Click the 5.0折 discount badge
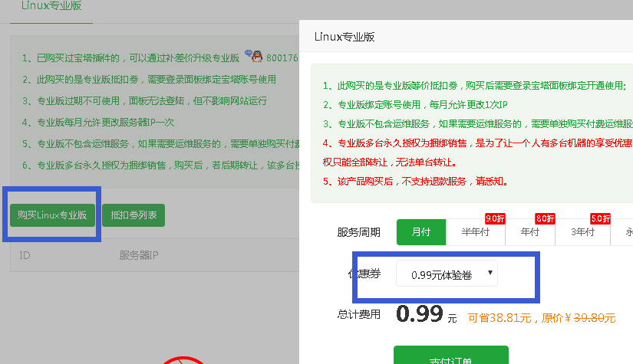 (x=600, y=219)
